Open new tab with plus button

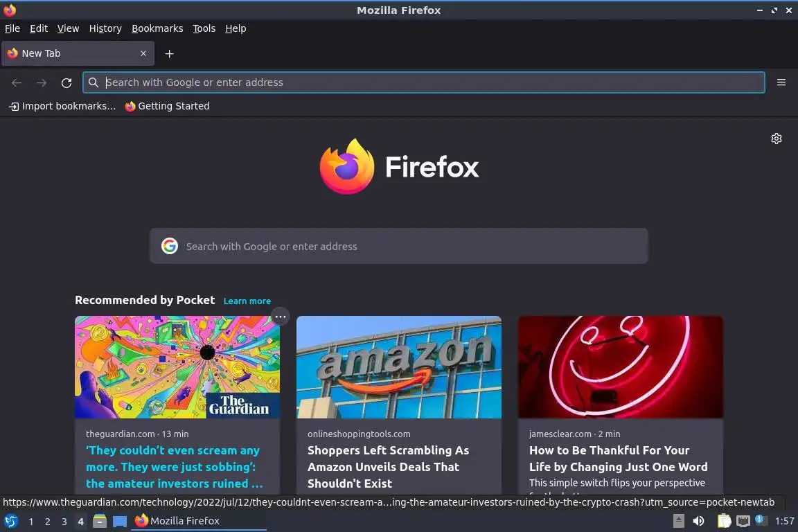click(x=170, y=53)
